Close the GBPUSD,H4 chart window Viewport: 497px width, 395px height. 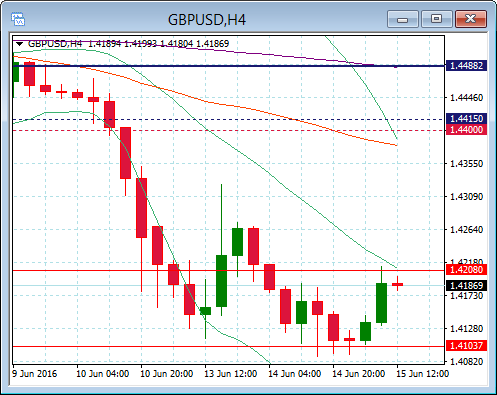click(471, 19)
